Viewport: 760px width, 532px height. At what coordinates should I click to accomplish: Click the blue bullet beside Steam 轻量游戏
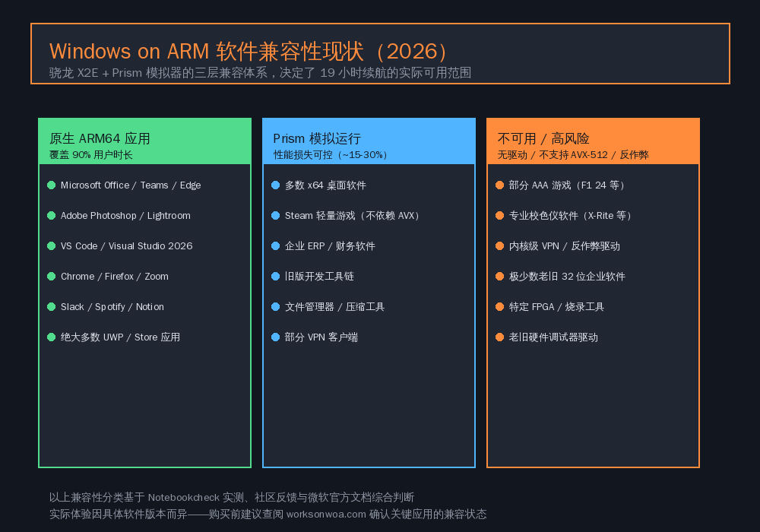click(276, 216)
